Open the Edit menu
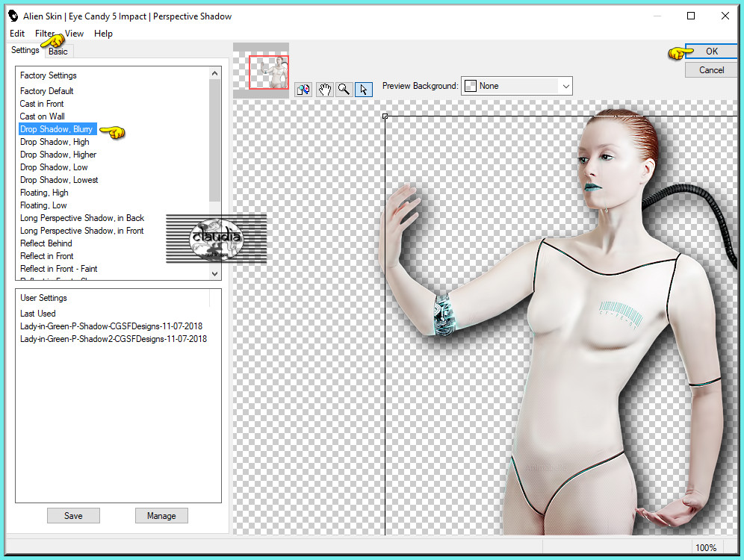The image size is (744, 560). [17, 33]
